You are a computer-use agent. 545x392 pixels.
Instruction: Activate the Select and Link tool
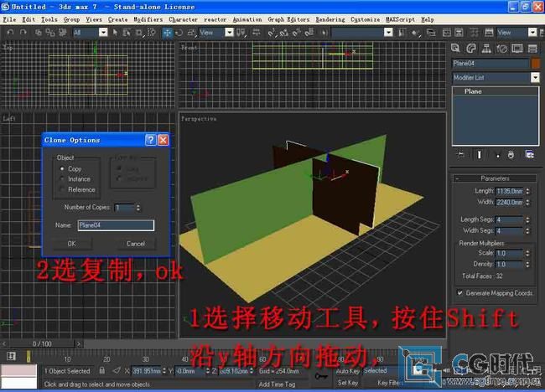(x=39, y=33)
